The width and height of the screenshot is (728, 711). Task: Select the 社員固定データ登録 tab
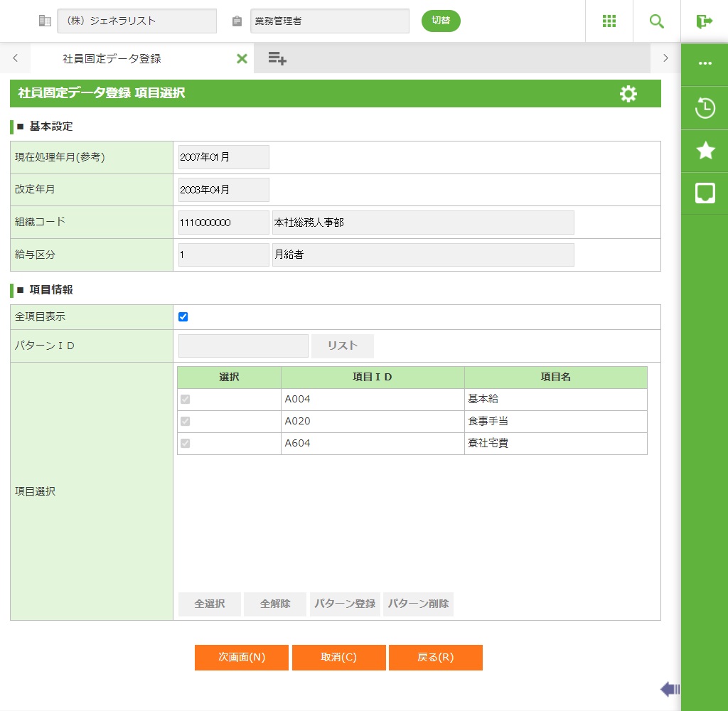point(112,59)
